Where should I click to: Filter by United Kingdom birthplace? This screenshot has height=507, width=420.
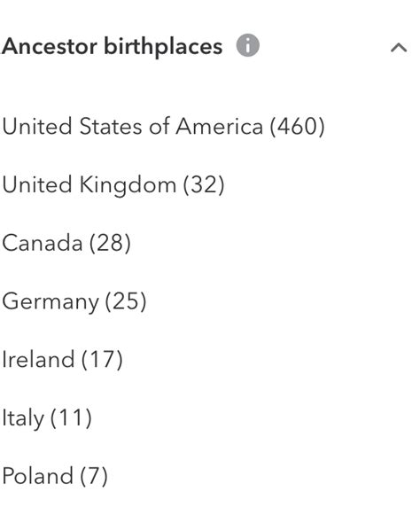click(113, 184)
